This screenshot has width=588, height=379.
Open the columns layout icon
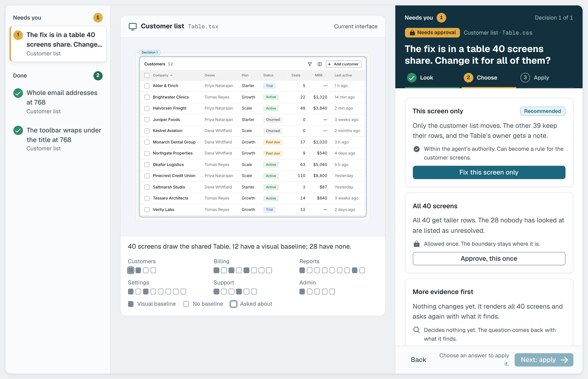tap(319, 64)
